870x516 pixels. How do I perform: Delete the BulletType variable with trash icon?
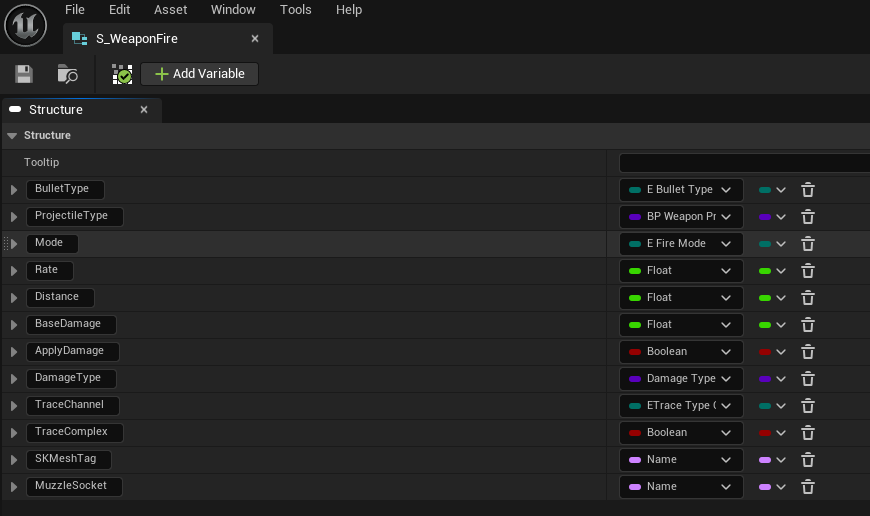tap(808, 190)
